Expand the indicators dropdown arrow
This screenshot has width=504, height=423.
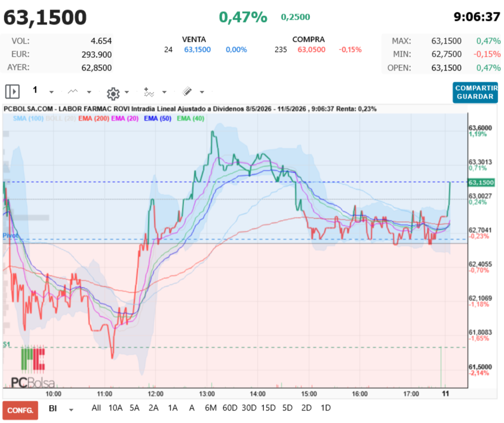(164, 93)
